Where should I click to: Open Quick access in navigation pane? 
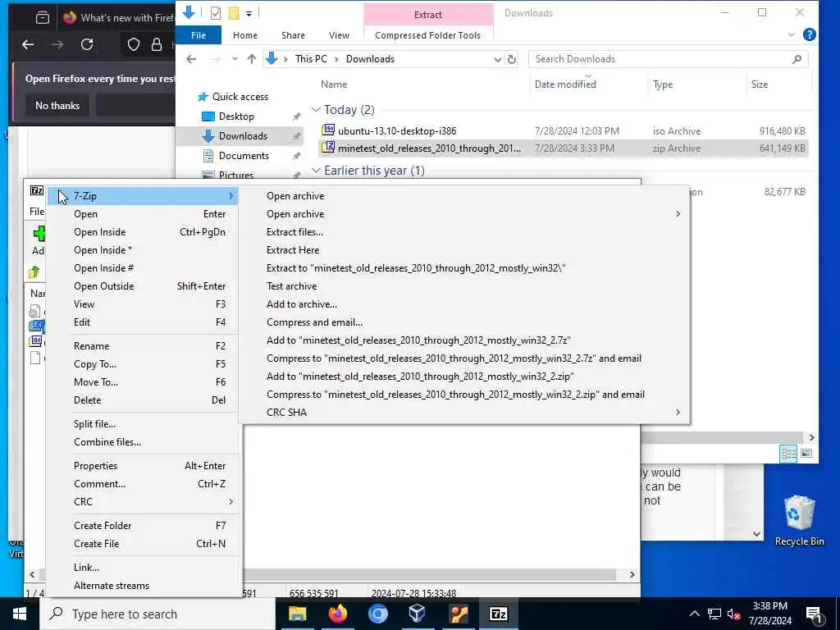(240, 97)
